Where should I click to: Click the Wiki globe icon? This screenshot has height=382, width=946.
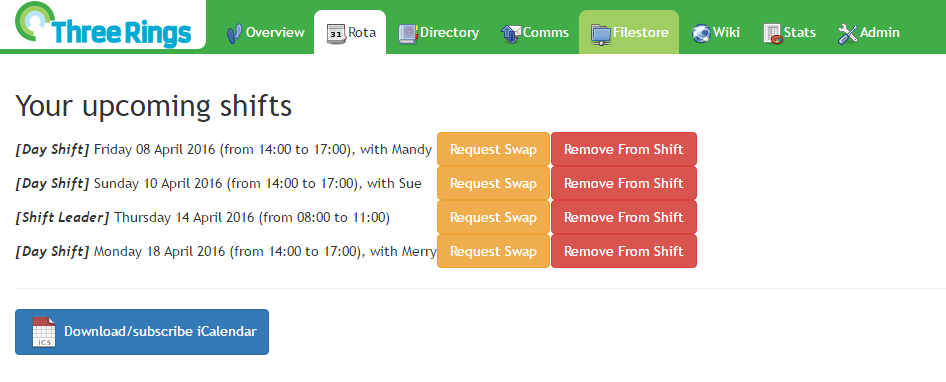point(701,33)
